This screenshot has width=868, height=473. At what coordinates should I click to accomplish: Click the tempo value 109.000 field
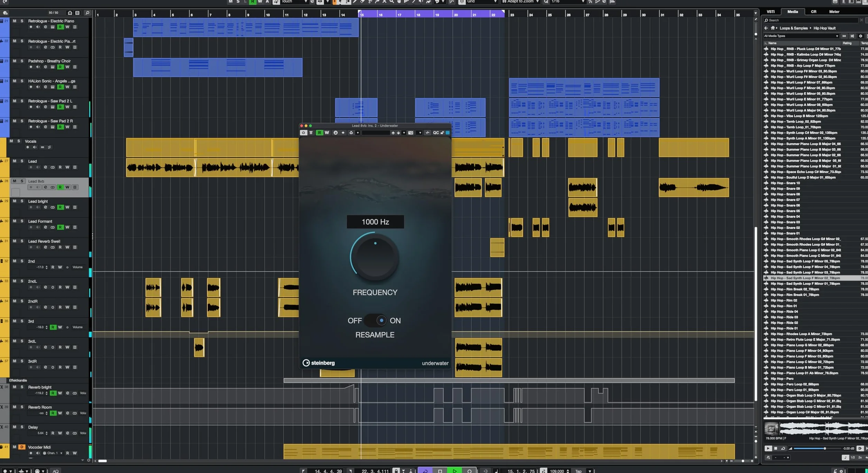coord(557,471)
